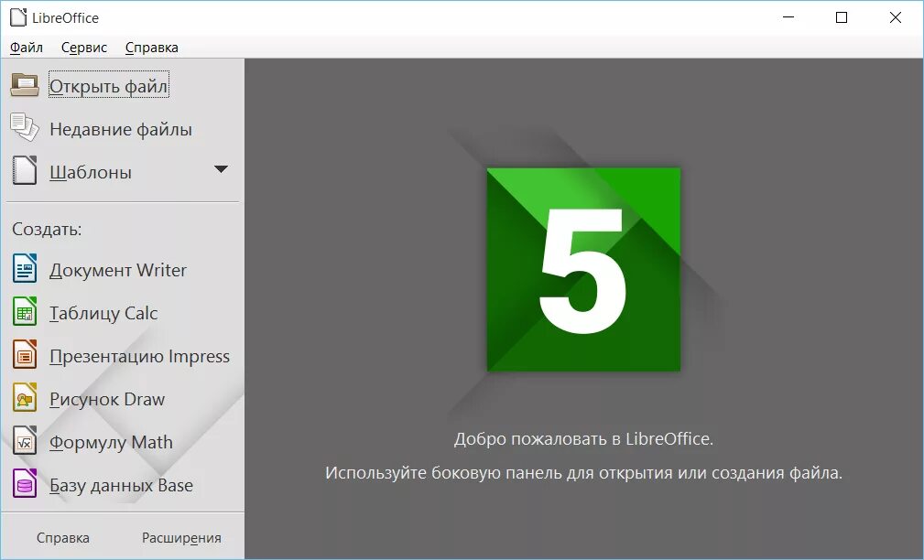Click the Добро пожаловать в LibreOffice text
Viewport: 924px width, 560px height.
coord(583,438)
